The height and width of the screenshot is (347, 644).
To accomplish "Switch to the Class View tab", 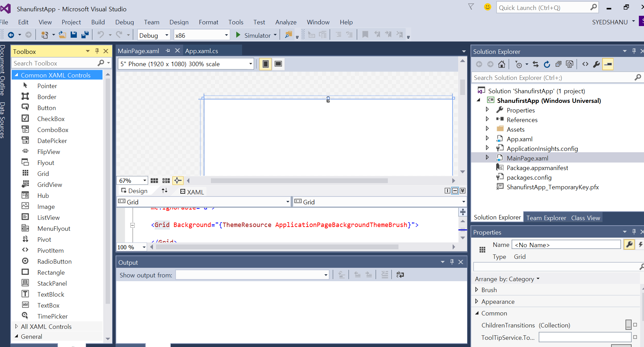I will pyautogui.click(x=585, y=218).
